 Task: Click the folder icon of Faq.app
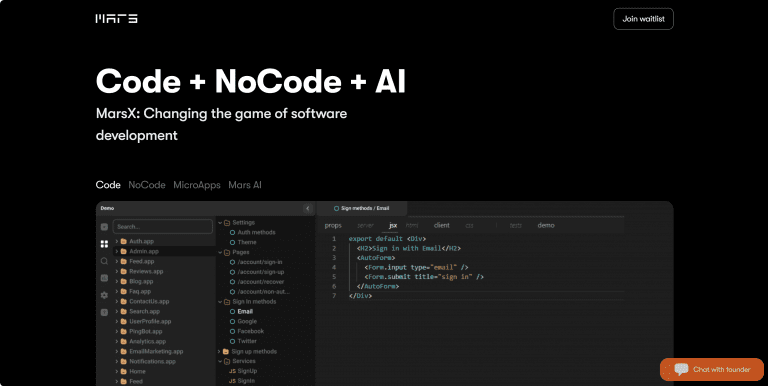124,291
